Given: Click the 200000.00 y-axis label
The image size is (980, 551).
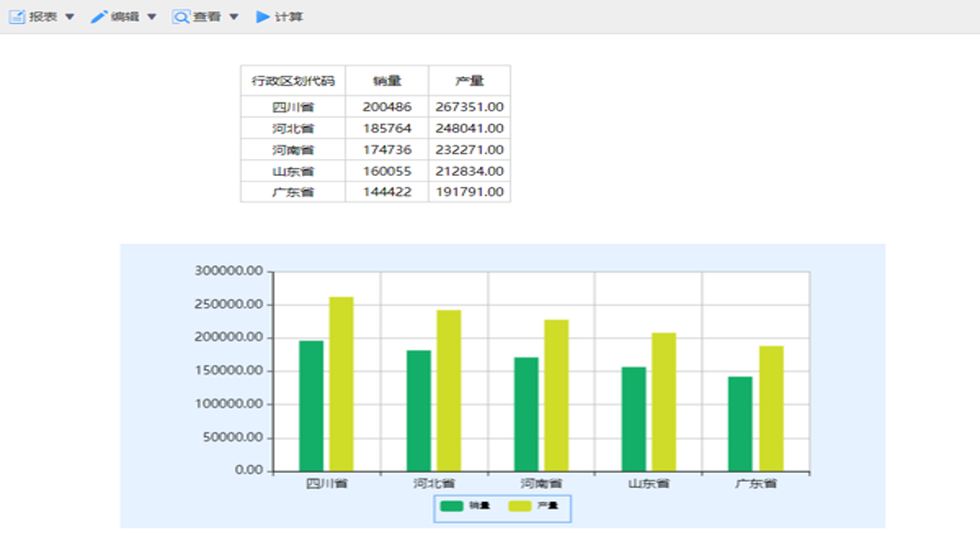Looking at the screenshot, I should (x=230, y=337).
